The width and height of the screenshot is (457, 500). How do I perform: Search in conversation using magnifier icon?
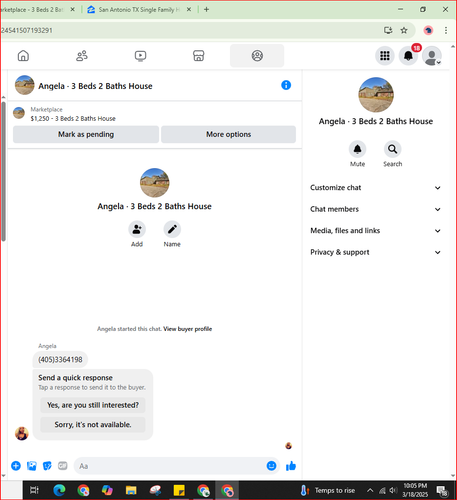pos(393,149)
